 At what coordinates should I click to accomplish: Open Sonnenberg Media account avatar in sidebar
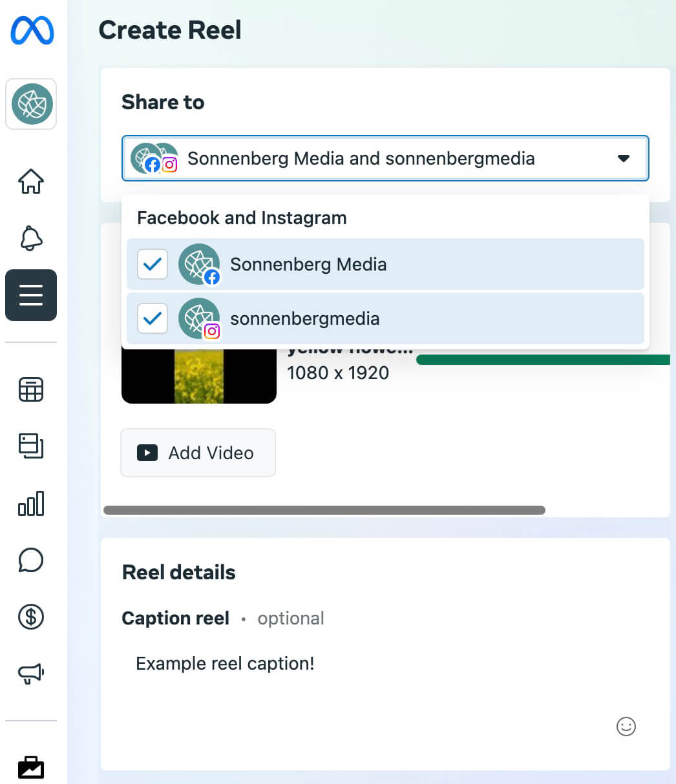coord(31,104)
